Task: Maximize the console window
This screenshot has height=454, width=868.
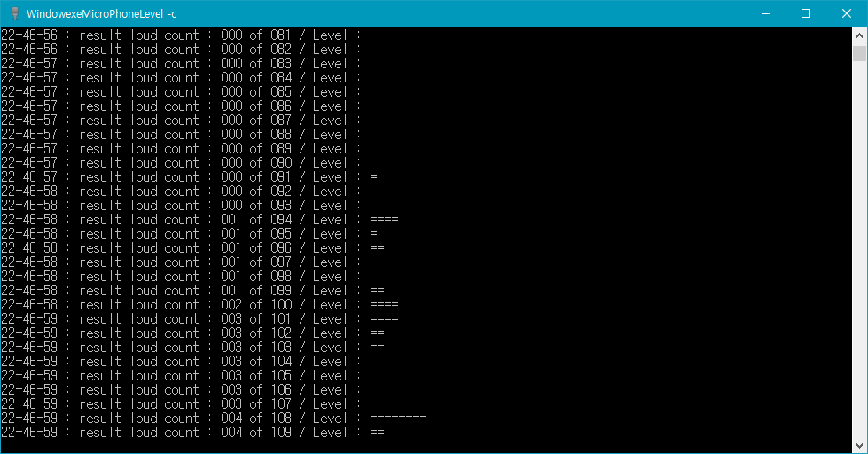Action: click(806, 14)
